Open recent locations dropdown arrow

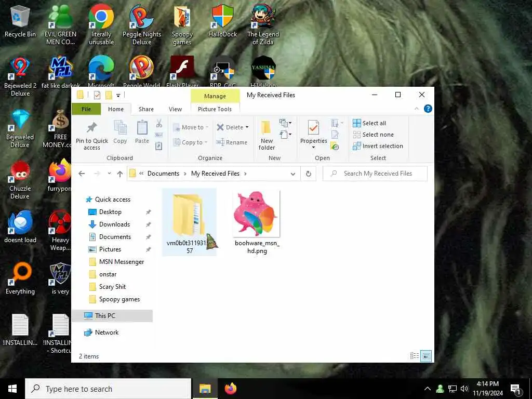tap(109, 174)
